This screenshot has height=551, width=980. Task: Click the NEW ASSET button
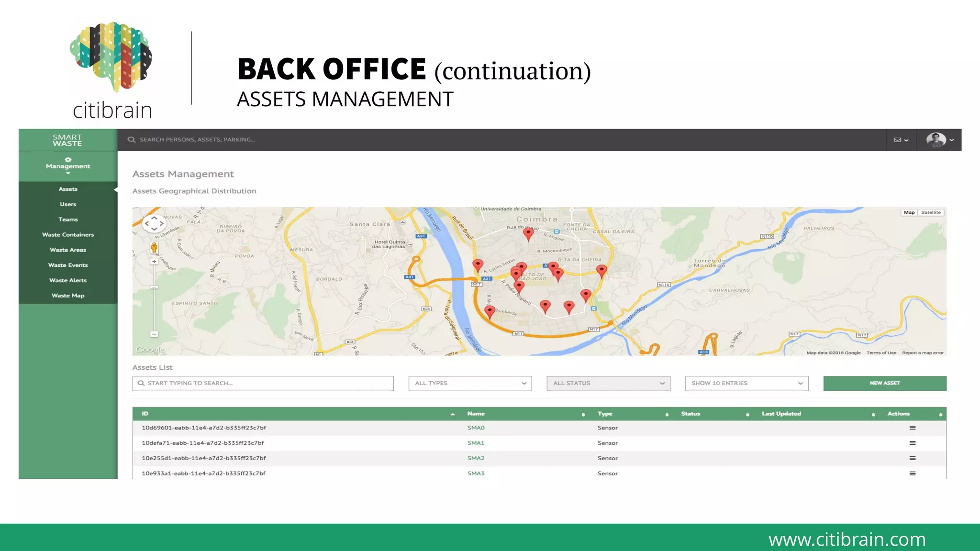tap(885, 383)
